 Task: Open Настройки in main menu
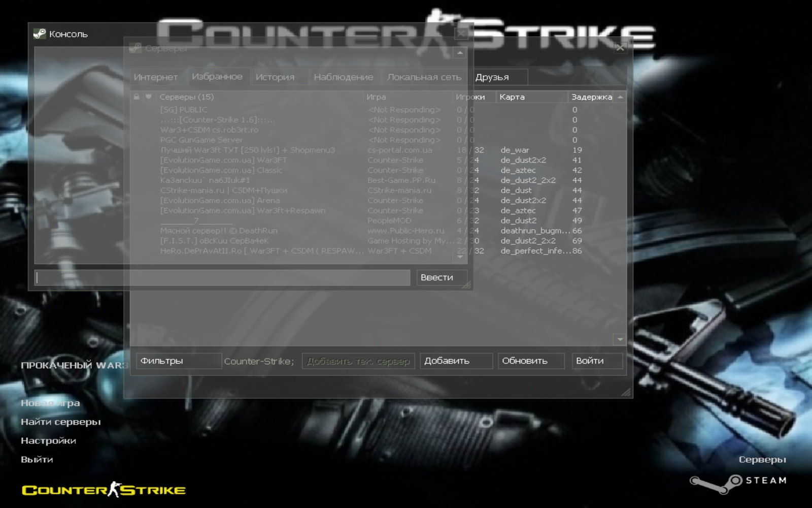[49, 440]
